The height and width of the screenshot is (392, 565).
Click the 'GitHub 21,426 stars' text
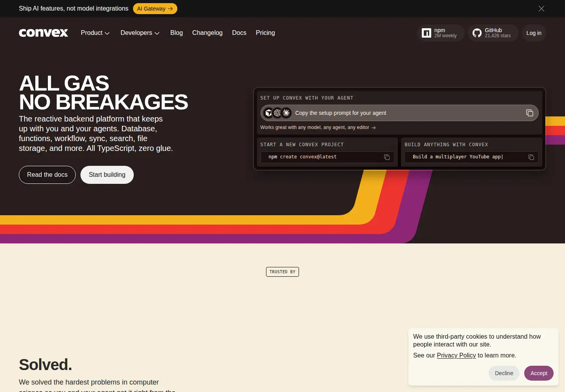[498, 33]
